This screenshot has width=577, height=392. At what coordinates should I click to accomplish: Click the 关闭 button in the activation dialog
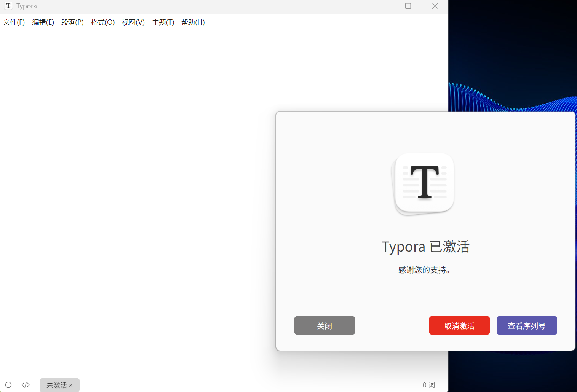(324, 325)
